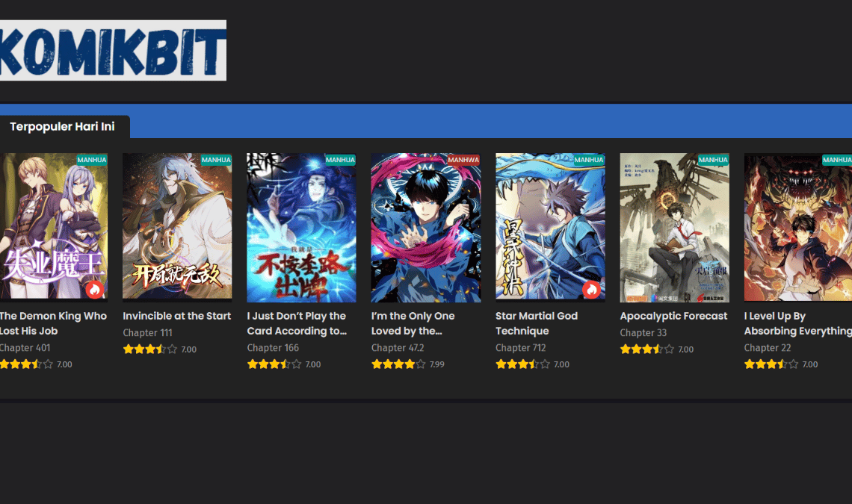Go to Chapter 111 link

tap(147, 333)
